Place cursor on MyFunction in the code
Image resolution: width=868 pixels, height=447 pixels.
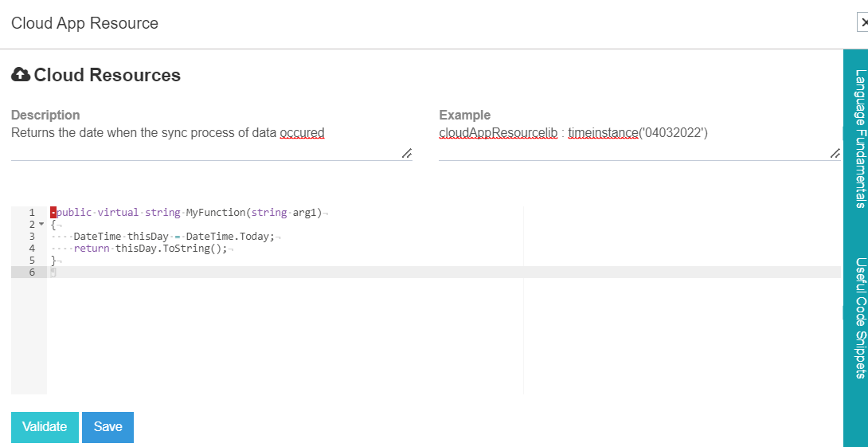(x=215, y=213)
